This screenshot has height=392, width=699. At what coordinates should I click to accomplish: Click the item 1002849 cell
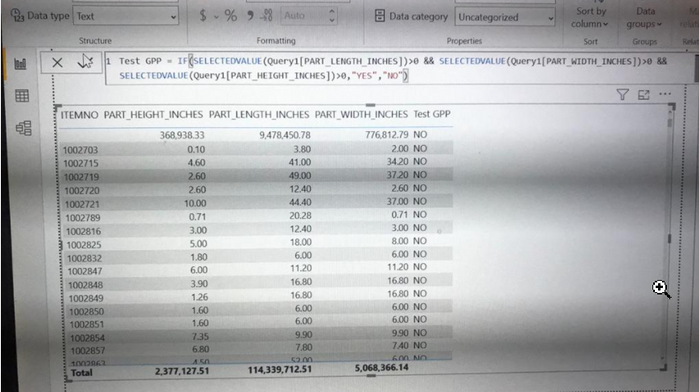tap(86, 298)
